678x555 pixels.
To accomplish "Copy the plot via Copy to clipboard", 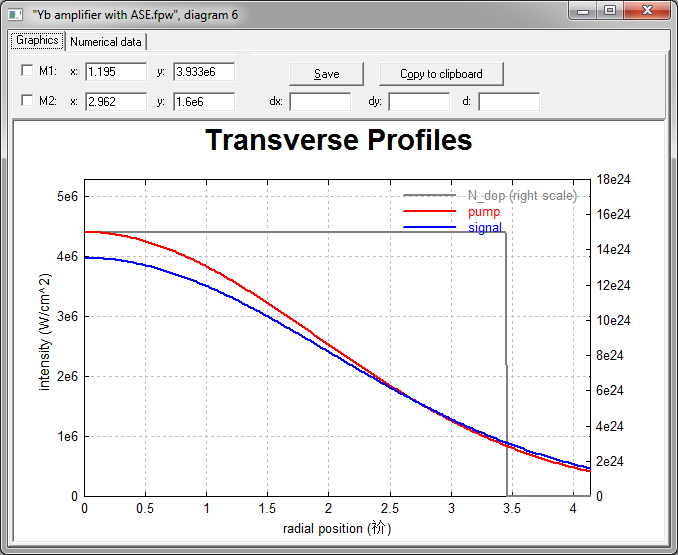I will (x=441, y=74).
